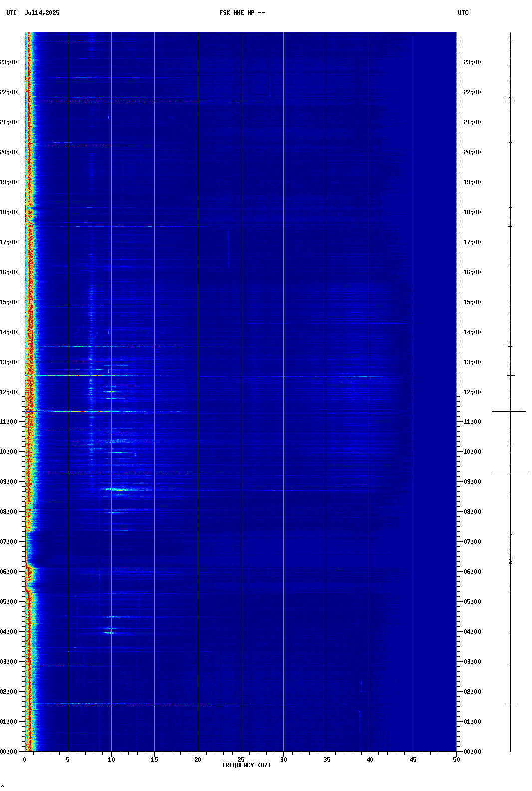The height and width of the screenshot is (791, 532).
Task: Click the large seismogram spike near 11:20
Action: point(509,411)
